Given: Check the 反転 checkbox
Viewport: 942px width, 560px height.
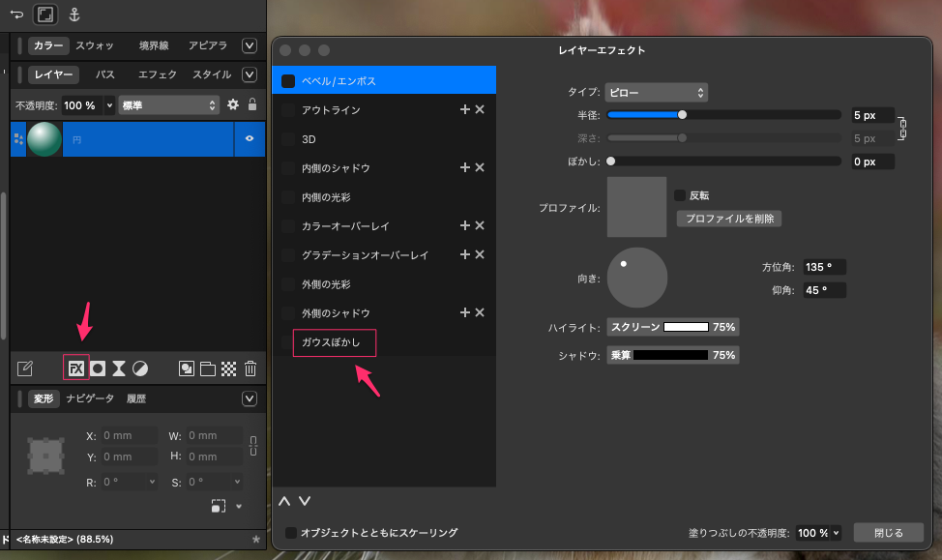Looking at the screenshot, I should pos(680,195).
